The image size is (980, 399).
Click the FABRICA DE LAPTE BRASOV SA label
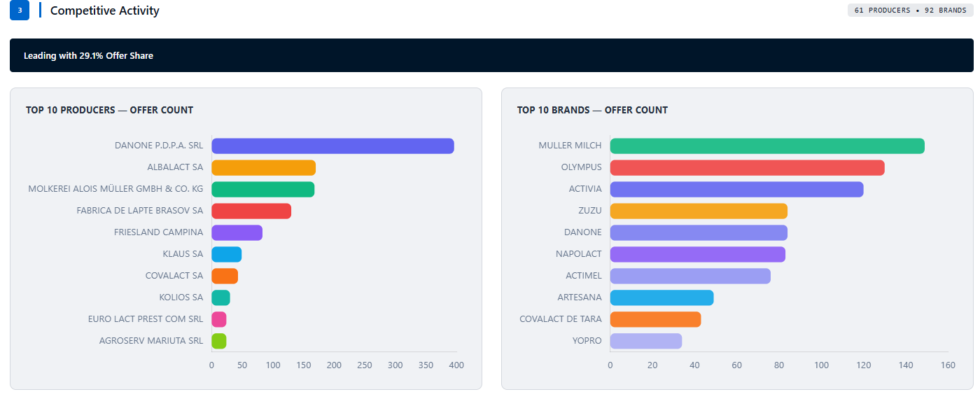(x=140, y=211)
